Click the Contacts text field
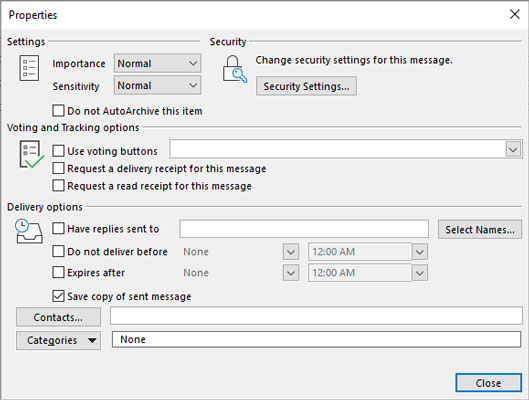The width and height of the screenshot is (529, 400). (x=316, y=316)
